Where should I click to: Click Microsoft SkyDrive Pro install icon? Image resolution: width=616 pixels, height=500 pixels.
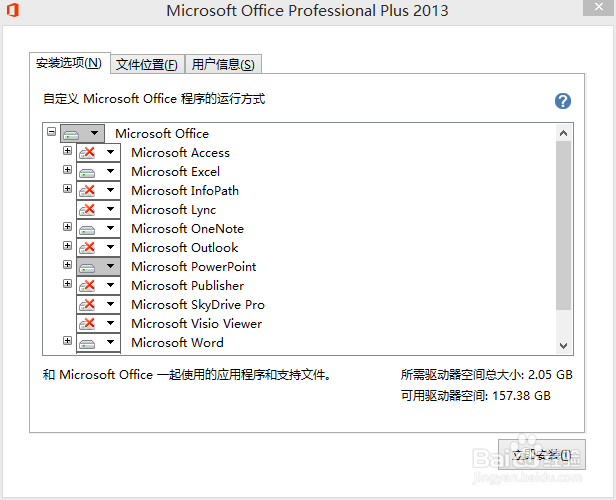pyautogui.click(x=88, y=305)
